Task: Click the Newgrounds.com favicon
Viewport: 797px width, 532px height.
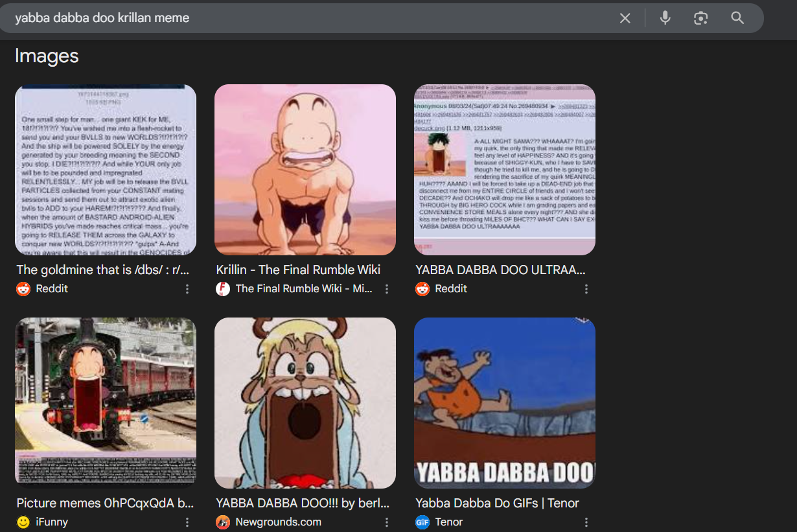Action: pyautogui.click(x=223, y=522)
